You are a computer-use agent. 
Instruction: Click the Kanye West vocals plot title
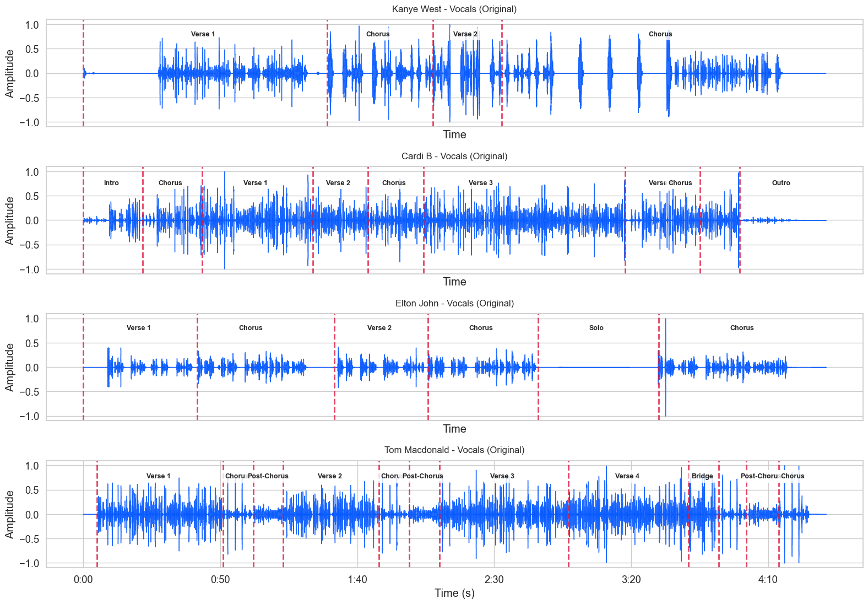click(454, 9)
